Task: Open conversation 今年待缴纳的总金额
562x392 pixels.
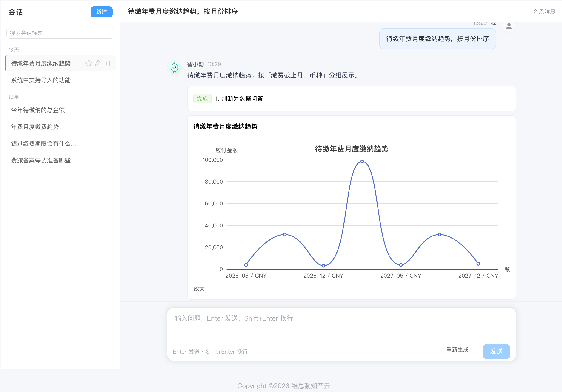Action: tap(60, 110)
